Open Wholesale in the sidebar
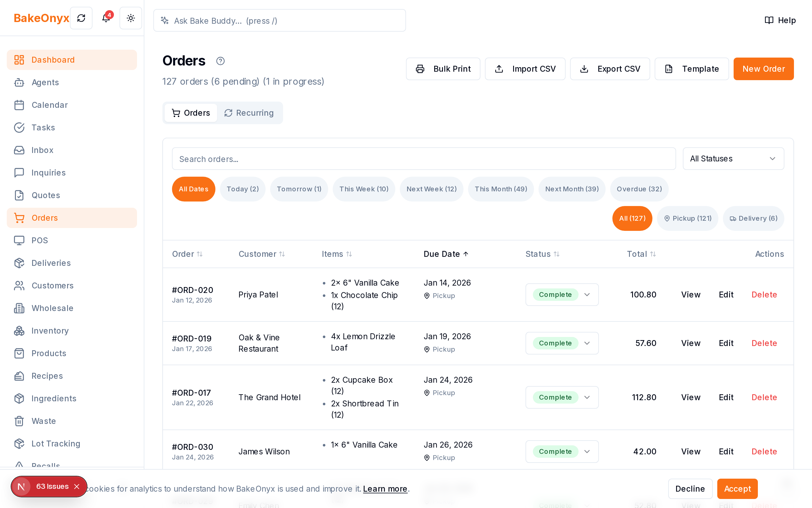This screenshot has width=812, height=508. coord(72,308)
